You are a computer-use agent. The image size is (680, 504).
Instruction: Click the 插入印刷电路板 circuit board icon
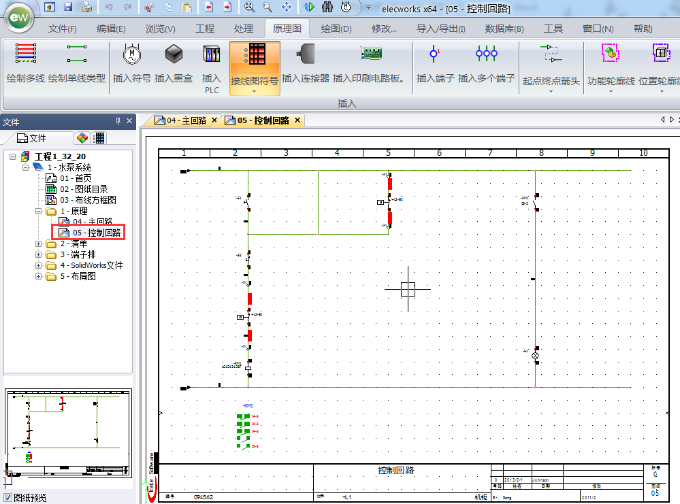coord(371,55)
